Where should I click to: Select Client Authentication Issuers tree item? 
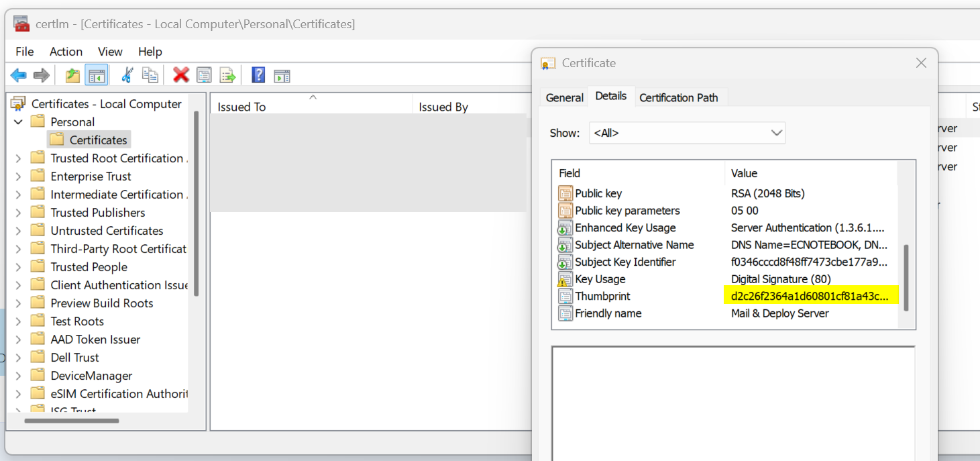pyautogui.click(x=119, y=285)
